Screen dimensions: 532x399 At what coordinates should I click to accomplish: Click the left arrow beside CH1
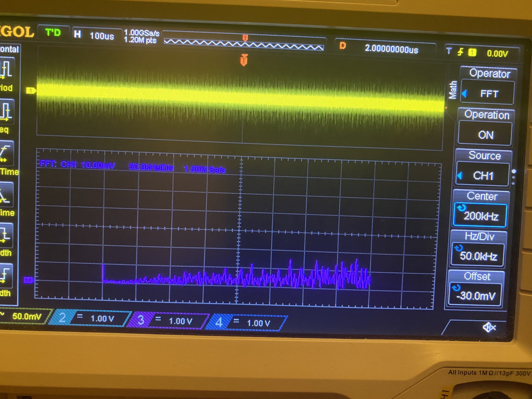pyautogui.click(x=460, y=176)
